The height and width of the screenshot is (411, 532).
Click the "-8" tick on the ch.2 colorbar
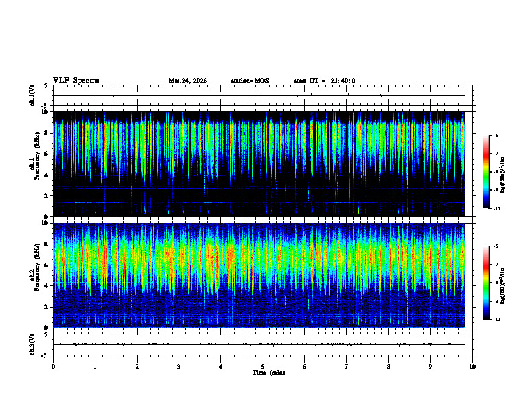495,283
